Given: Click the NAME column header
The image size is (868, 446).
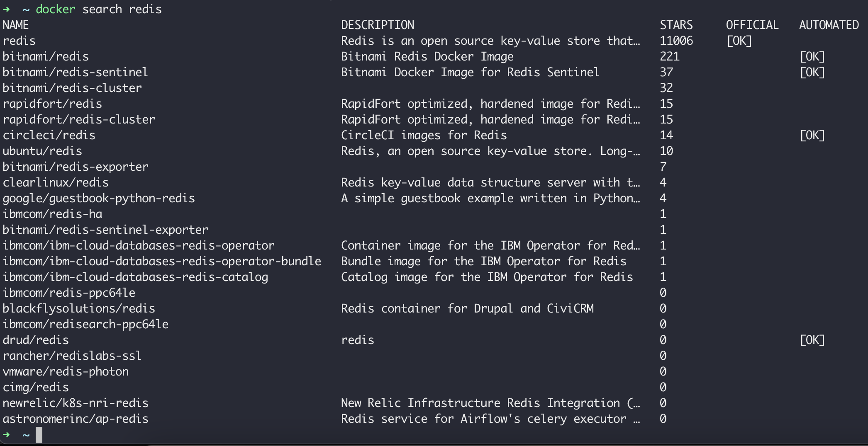Looking at the screenshot, I should (16, 25).
